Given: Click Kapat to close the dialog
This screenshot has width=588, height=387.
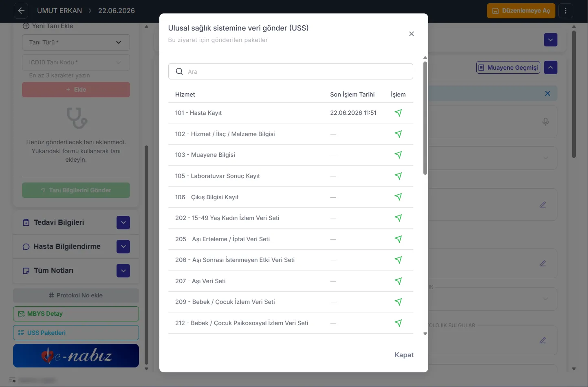Looking at the screenshot, I should click(404, 355).
